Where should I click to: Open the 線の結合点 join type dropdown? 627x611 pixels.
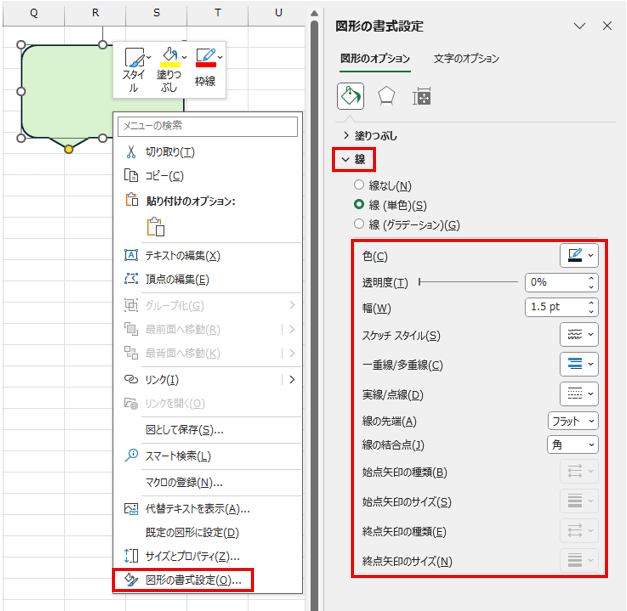(x=573, y=445)
